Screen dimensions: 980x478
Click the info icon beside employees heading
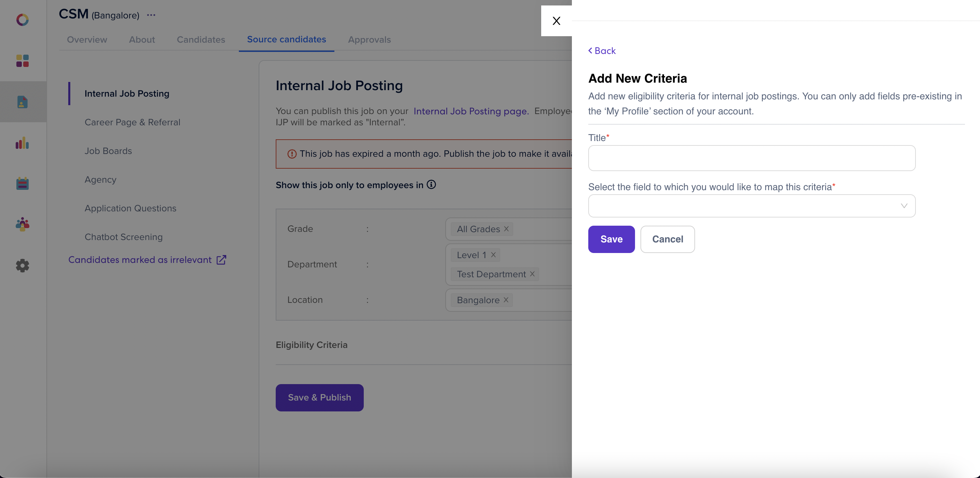pos(431,185)
